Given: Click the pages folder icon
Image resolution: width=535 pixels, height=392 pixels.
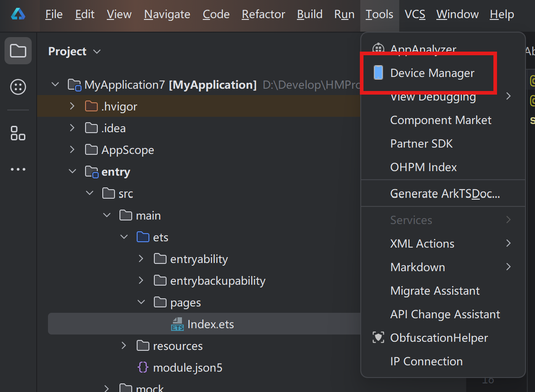Looking at the screenshot, I should click(160, 302).
